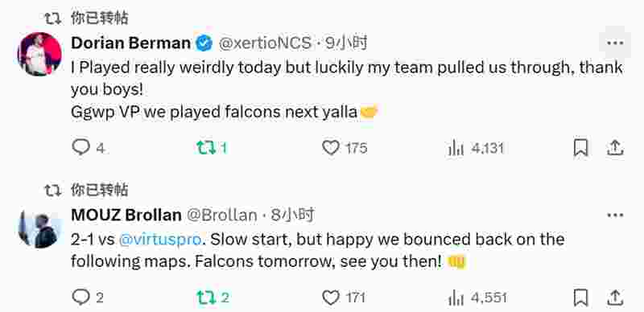Open Dorian Berman's display name
Image resolution: width=644 pixels, height=312 pixels.
click(x=131, y=43)
